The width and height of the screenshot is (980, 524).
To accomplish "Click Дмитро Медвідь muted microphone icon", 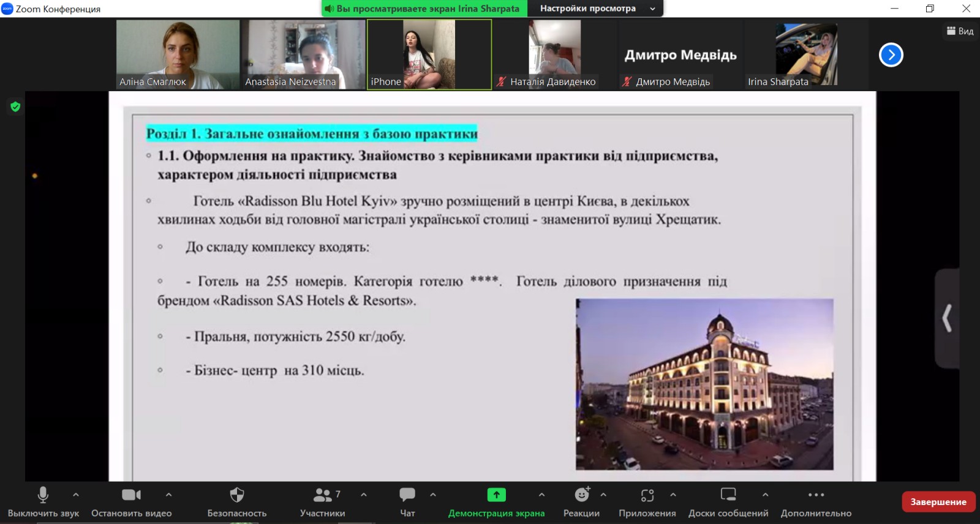I will coord(627,81).
